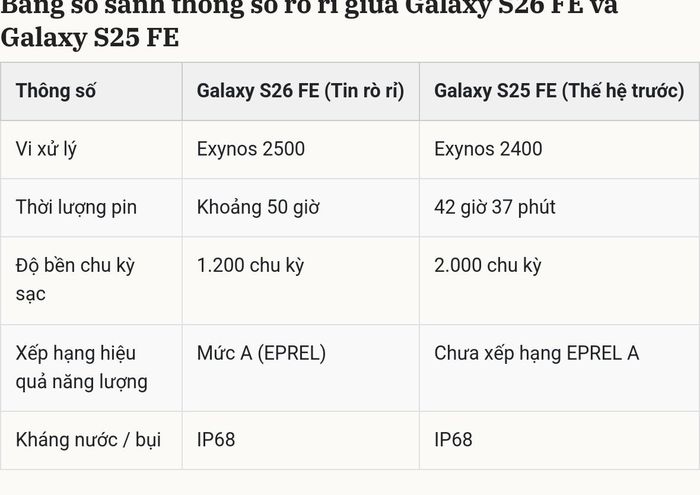Click the 'Galaxy S25 FE (Thế hệ trước)' header
The height and width of the screenshot is (495, 700).
[x=559, y=91]
